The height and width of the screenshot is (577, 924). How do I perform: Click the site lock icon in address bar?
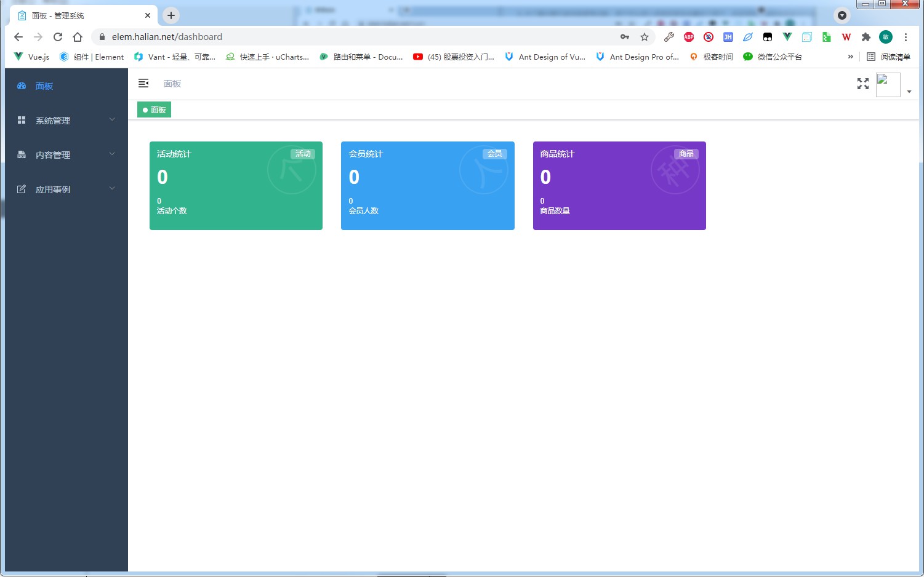(x=102, y=37)
